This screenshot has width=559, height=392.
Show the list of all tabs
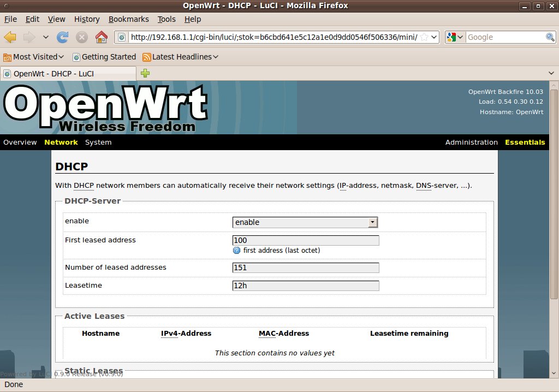(551, 74)
